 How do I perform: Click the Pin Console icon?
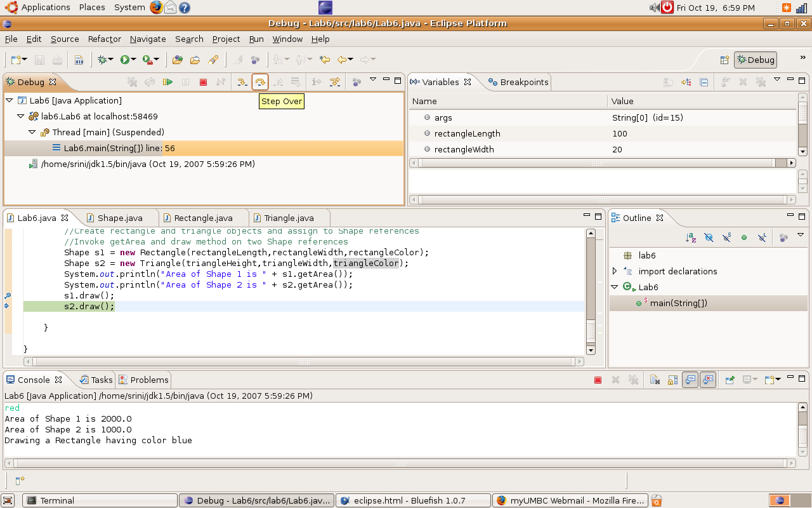pyautogui.click(x=730, y=380)
